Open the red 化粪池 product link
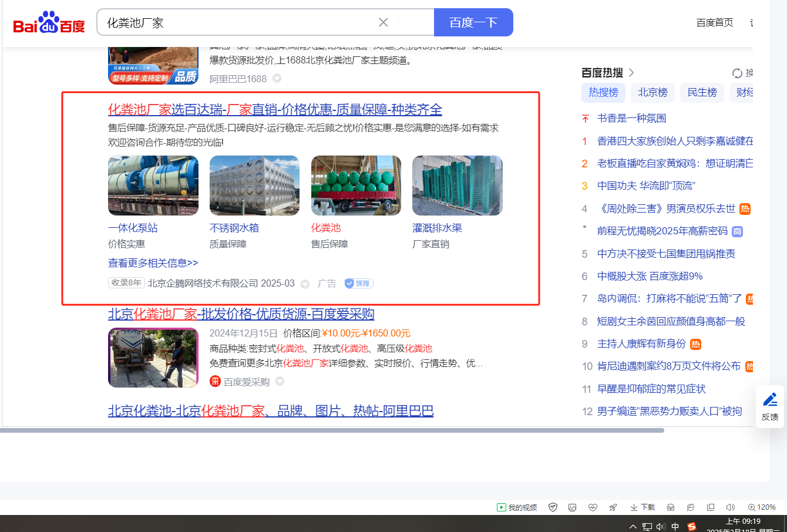This screenshot has height=532, width=787. (326, 228)
